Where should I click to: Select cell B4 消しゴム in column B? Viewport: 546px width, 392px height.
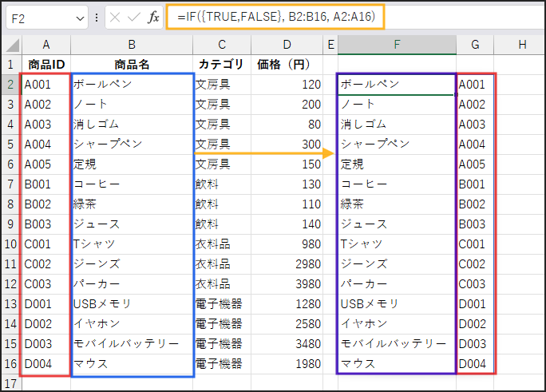[x=132, y=125]
